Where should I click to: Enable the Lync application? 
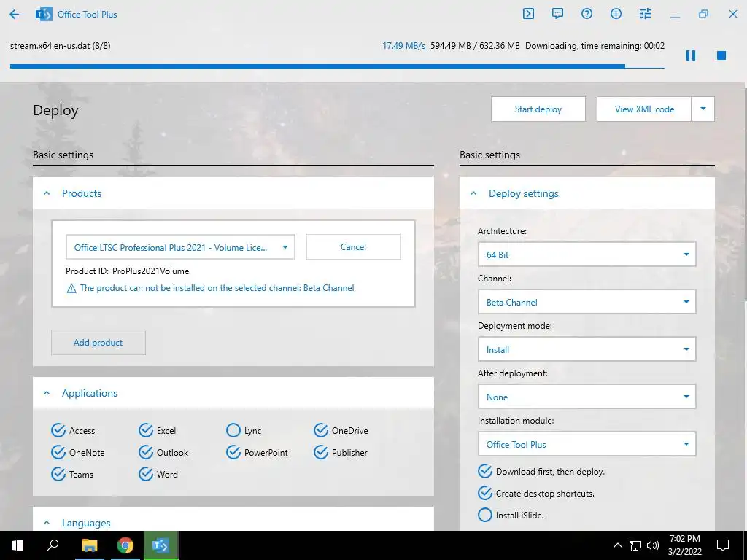tap(233, 430)
